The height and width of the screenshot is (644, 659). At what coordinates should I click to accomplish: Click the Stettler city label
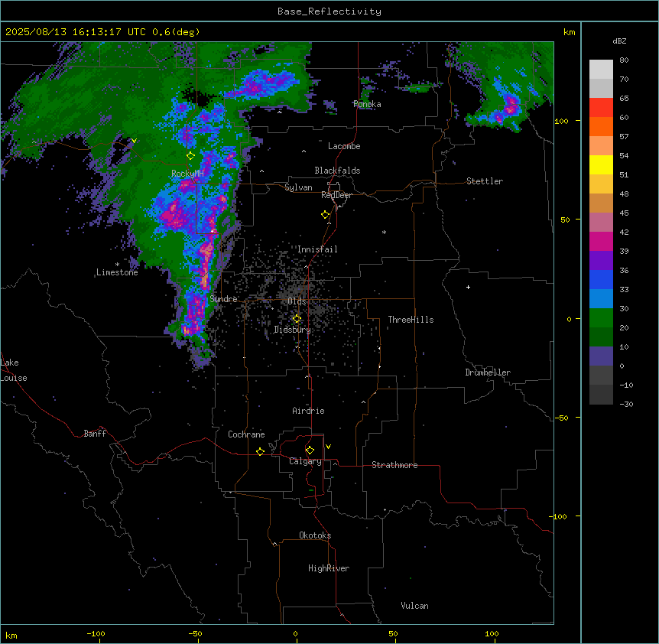coord(485,181)
